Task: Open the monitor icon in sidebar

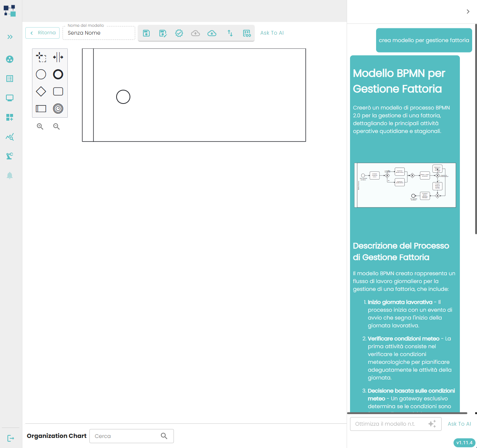Action: click(x=10, y=98)
